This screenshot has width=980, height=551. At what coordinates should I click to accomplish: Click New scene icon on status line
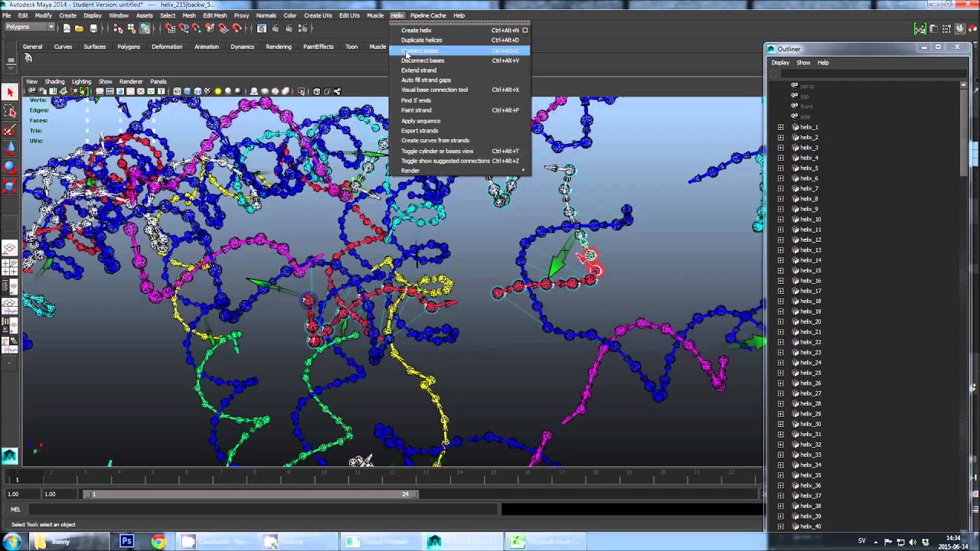click(x=67, y=28)
